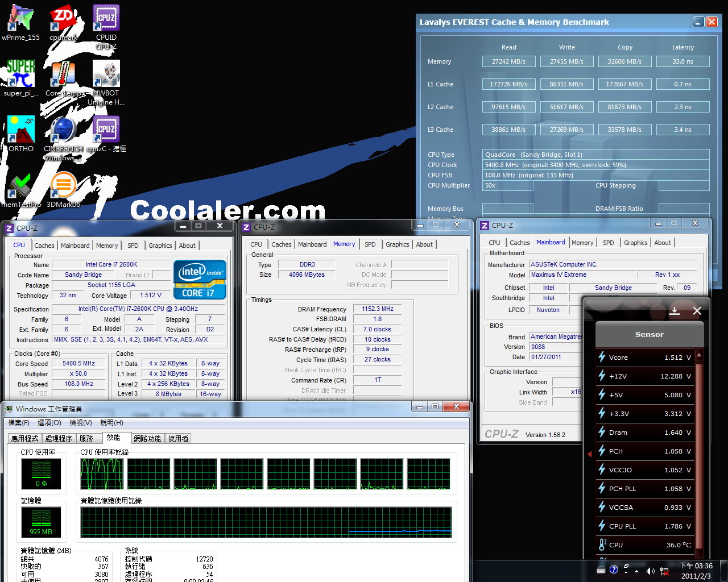Launch Core Temp from the desktop
The image size is (728, 582).
[63, 78]
